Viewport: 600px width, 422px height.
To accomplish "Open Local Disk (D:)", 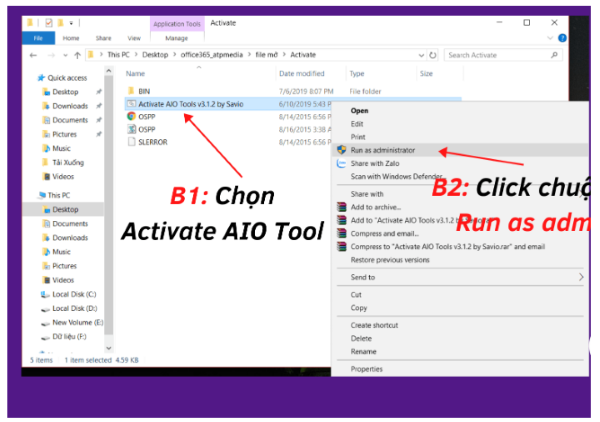I will point(74,308).
